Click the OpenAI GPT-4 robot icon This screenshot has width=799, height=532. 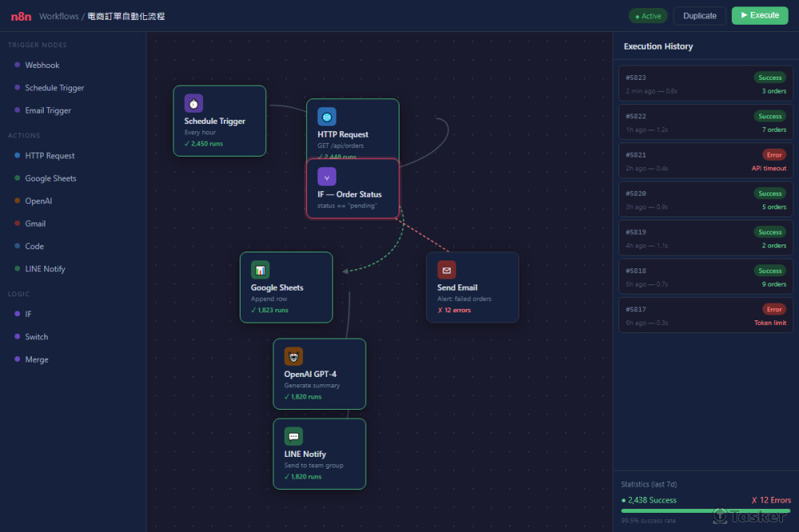coord(294,356)
